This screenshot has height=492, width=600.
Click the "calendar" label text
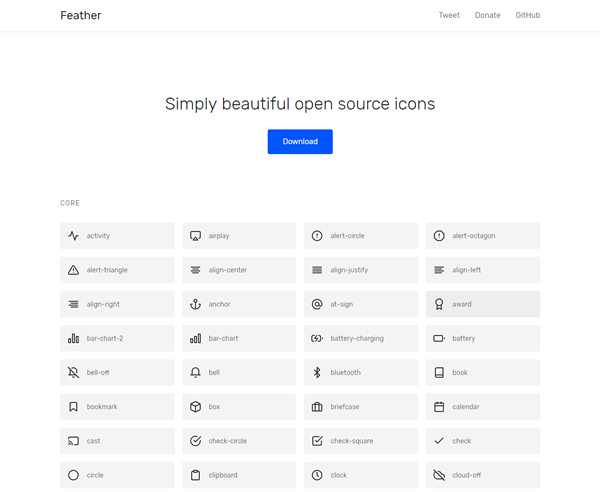[466, 407]
